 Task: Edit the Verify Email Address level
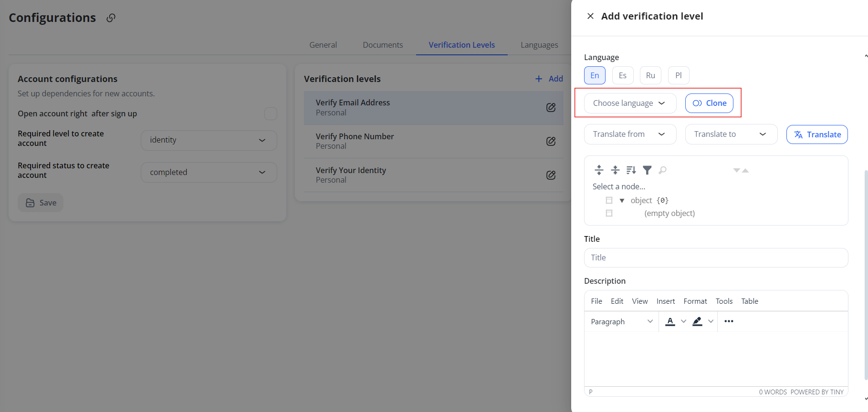(x=551, y=107)
